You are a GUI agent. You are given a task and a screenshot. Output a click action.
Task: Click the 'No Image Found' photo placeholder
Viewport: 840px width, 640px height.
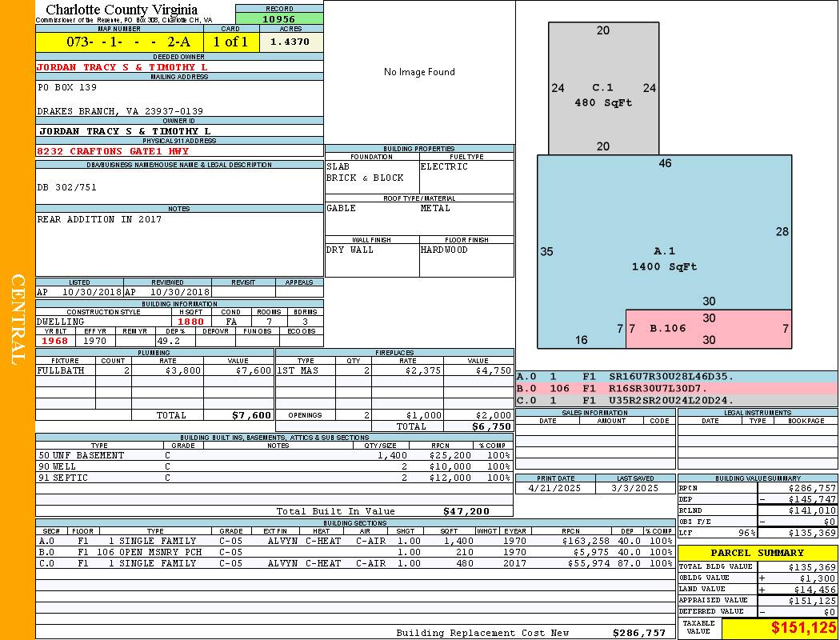(419, 72)
